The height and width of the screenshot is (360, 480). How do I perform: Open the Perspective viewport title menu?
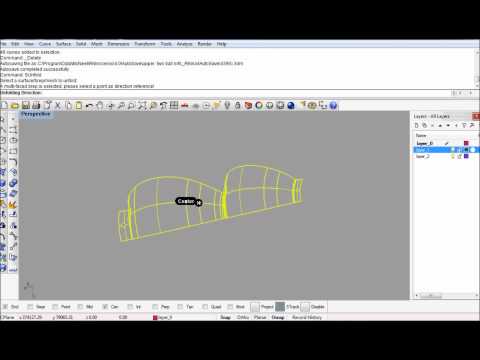(x=35, y=114)
